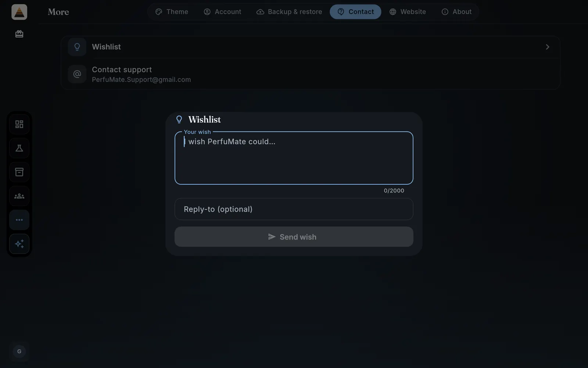Click the lightbulb icon in Wishlist dialog heading
Screen dimensions: 588x368
[179, 119]
